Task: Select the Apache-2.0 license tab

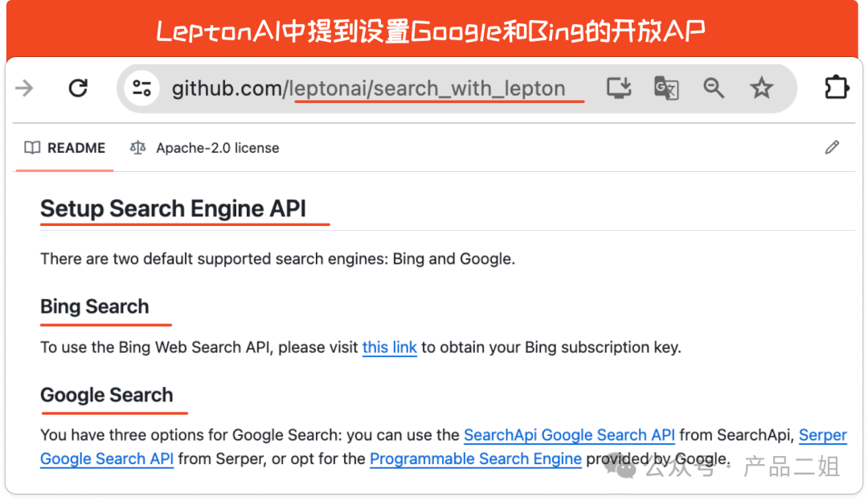Action: pos(205,148)
